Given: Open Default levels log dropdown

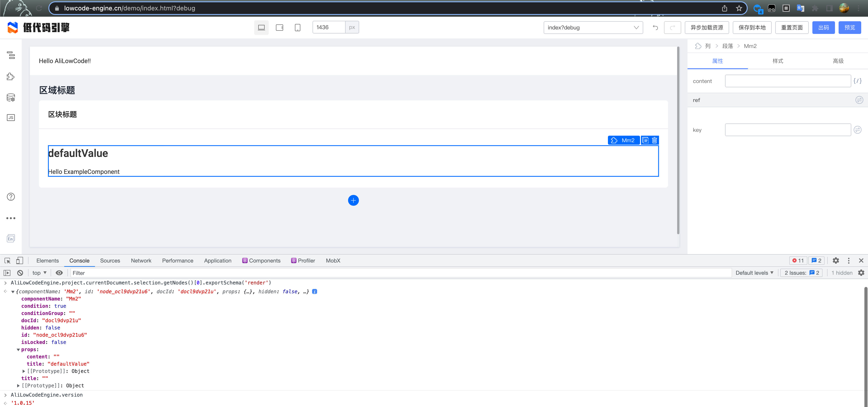Looking at the screenshot, I should coord(754,273).
